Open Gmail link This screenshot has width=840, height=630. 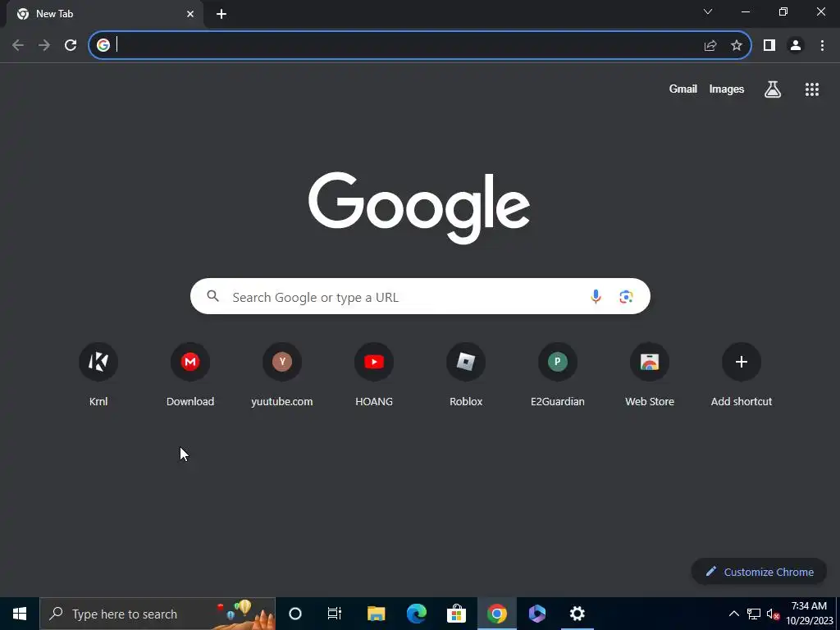click(683, 89)
